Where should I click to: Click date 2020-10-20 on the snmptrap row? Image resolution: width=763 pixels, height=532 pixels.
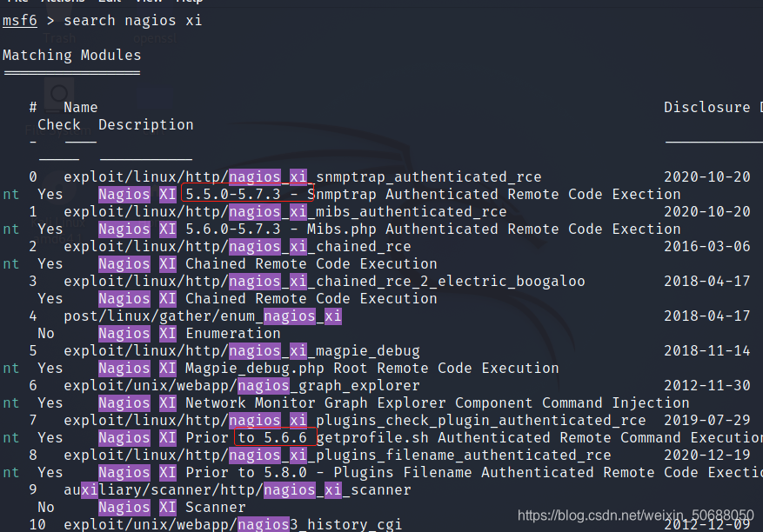[707, 177]
